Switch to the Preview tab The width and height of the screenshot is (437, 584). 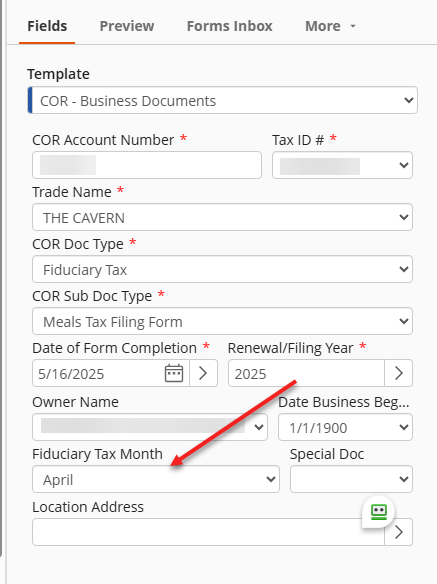[x=127, y=26]
